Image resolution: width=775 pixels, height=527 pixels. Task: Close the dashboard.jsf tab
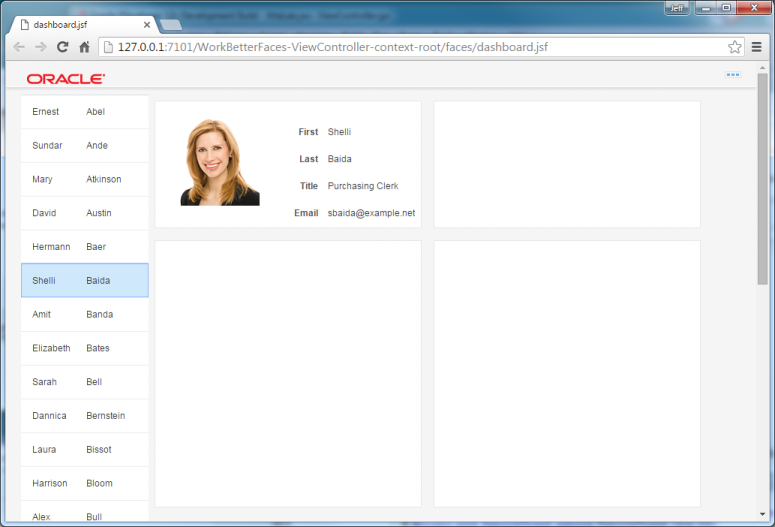click(x=147, y=25)
